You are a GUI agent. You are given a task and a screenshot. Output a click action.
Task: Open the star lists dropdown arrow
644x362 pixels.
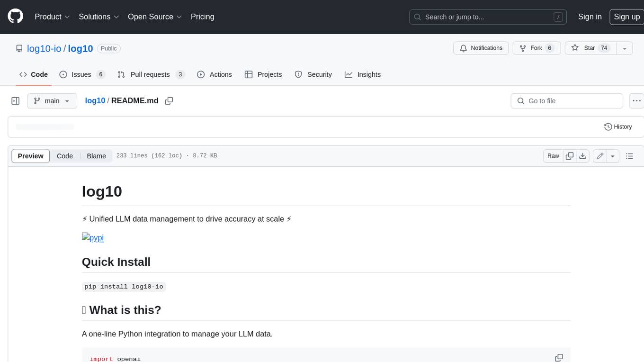(x=625, y=48)
